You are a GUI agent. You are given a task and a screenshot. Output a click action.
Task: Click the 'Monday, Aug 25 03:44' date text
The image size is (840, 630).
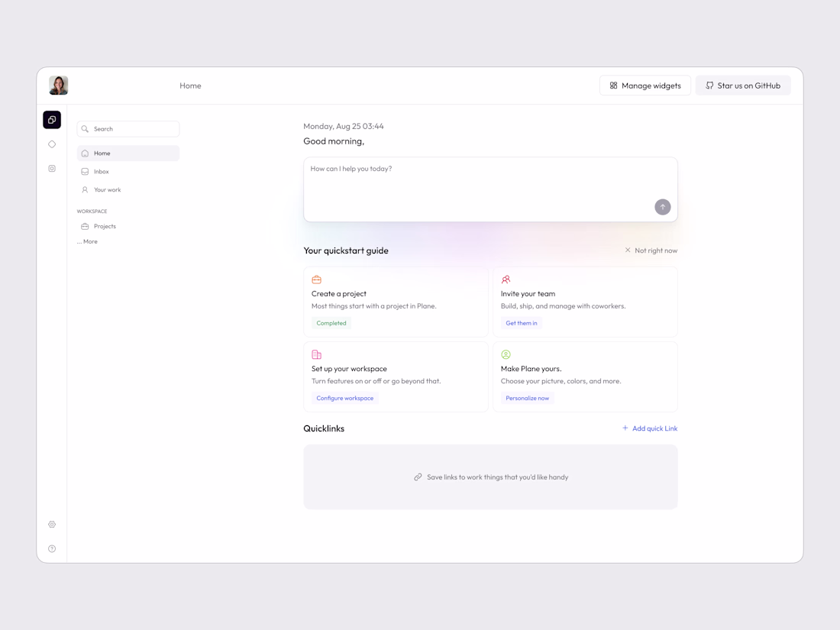(x=344, y=127)
